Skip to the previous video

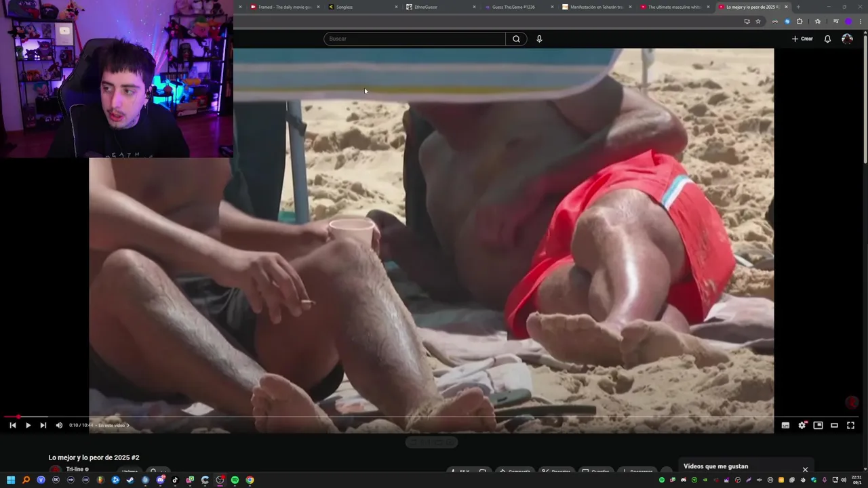click(x=12, y=425)
